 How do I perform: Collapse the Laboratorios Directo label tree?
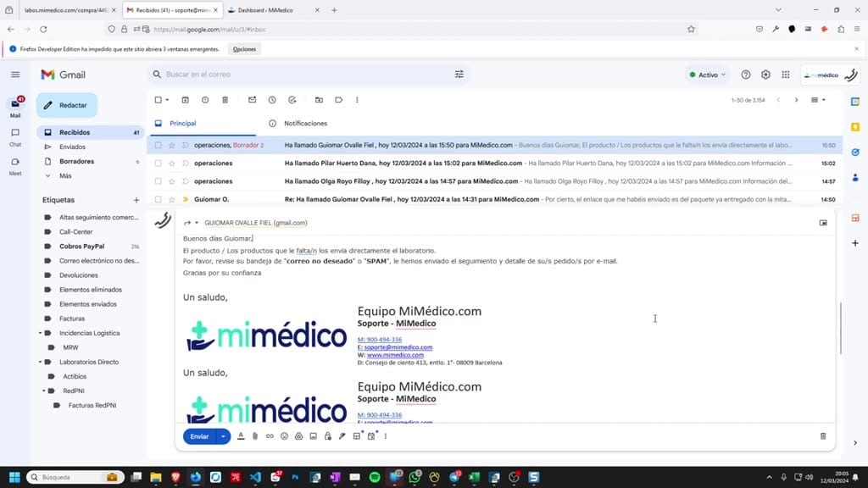[x=40, y=362]
